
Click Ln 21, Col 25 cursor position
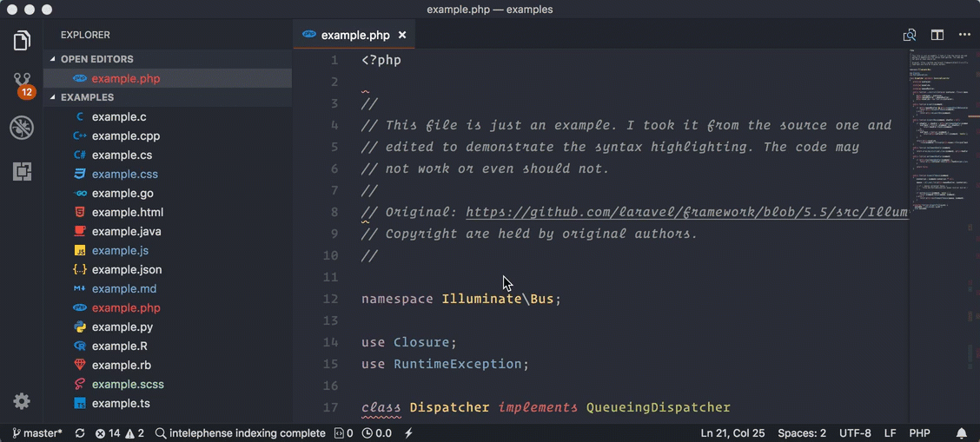pyautogui.click(x=733, y=433)
